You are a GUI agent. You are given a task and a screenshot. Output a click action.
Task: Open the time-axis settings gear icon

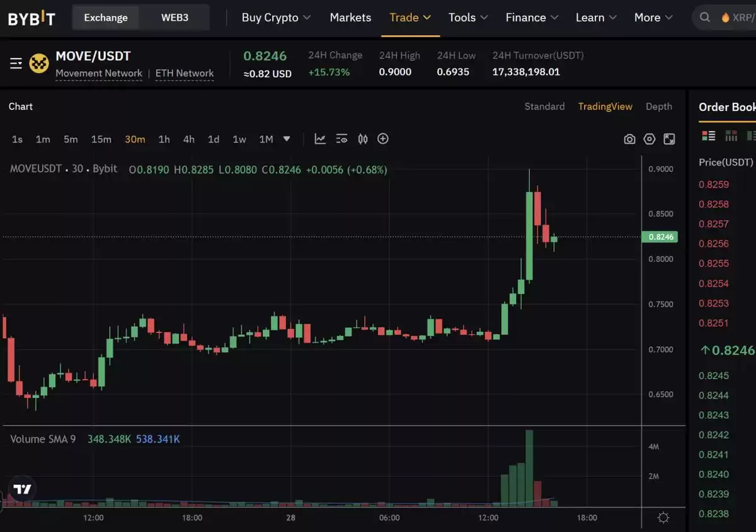663,518
